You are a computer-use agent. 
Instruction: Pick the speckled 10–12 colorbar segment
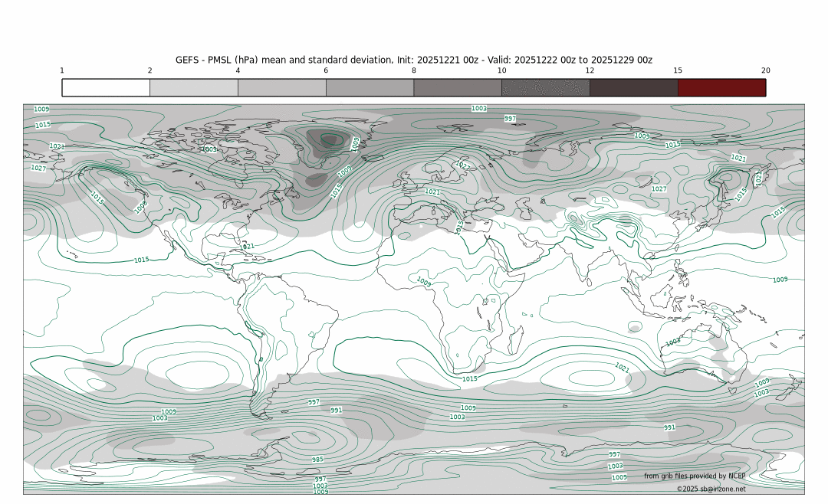[x=546, y=87]
